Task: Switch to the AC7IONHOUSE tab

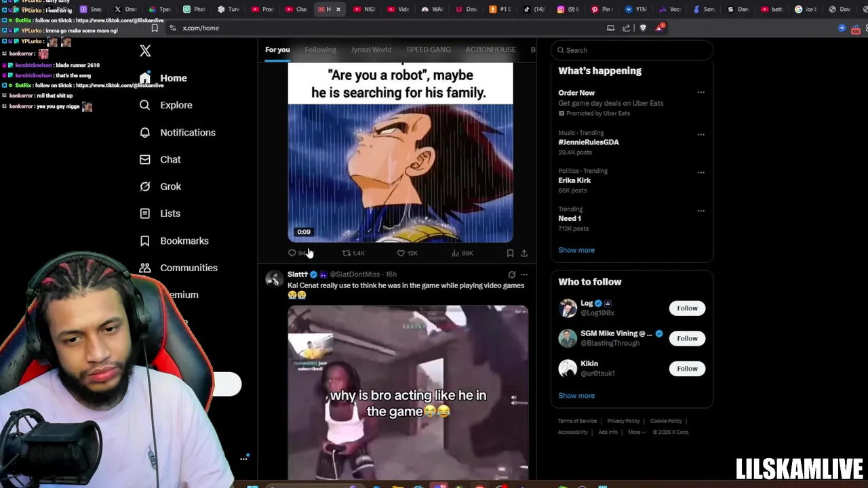Action: pos(490,49)
